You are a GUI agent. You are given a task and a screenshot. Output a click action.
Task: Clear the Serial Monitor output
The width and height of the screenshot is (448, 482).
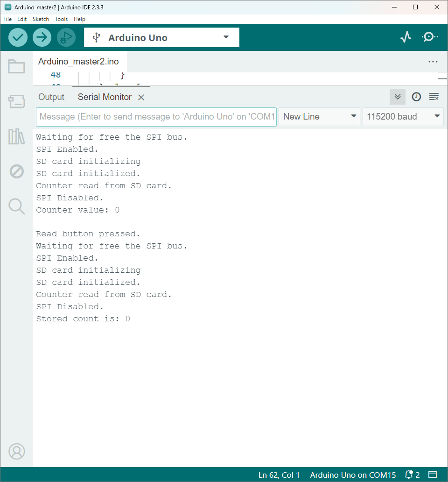[434, 97]
